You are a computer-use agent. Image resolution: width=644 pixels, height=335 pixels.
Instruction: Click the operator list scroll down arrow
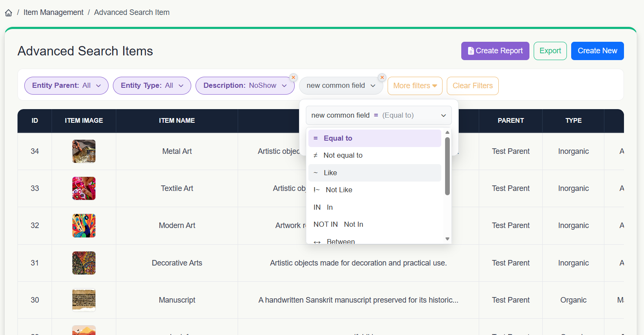[x=447, y=239]
